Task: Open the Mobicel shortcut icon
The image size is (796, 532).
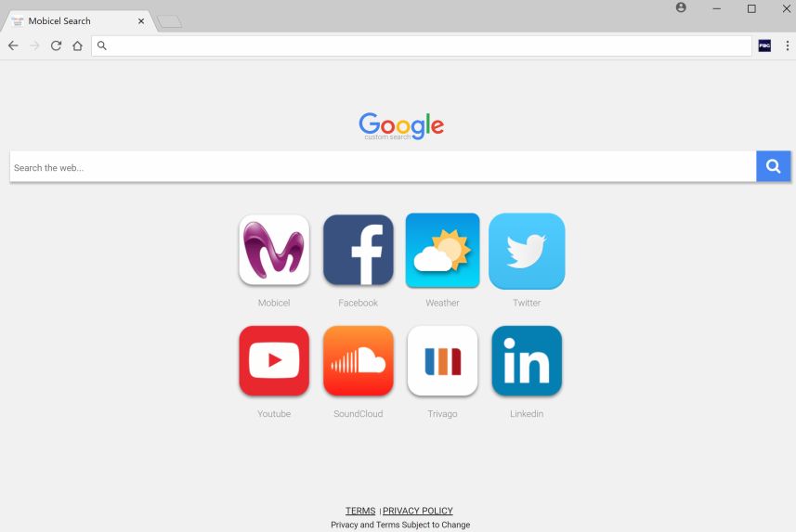Action: coord(274,250)
